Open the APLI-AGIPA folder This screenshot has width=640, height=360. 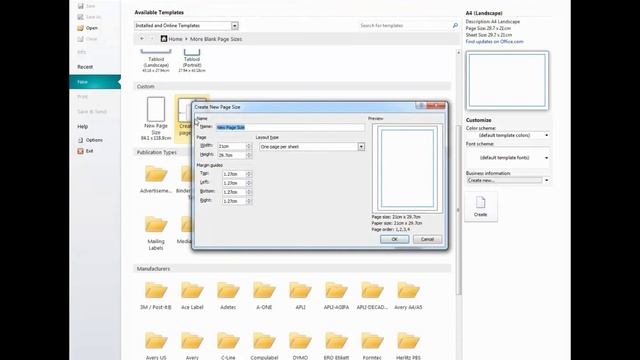(336, 296)
